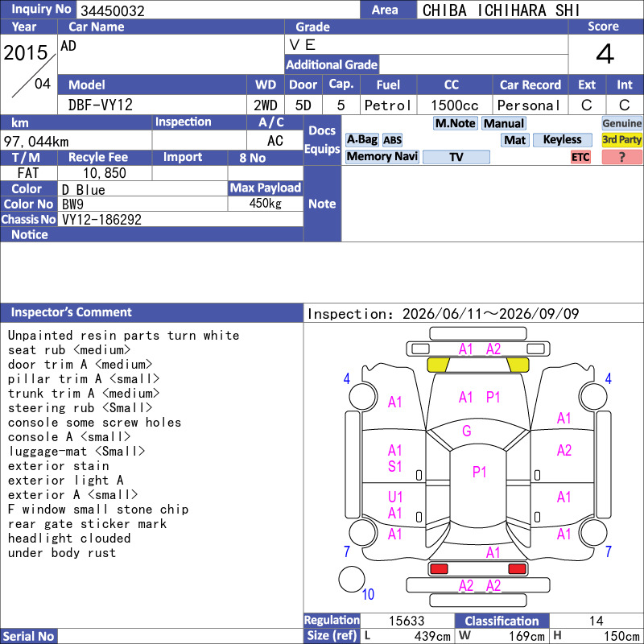Click the ABS equipment badge
Image resolution: width=644 pixels, height=644 pixels.
click(392, 140)
